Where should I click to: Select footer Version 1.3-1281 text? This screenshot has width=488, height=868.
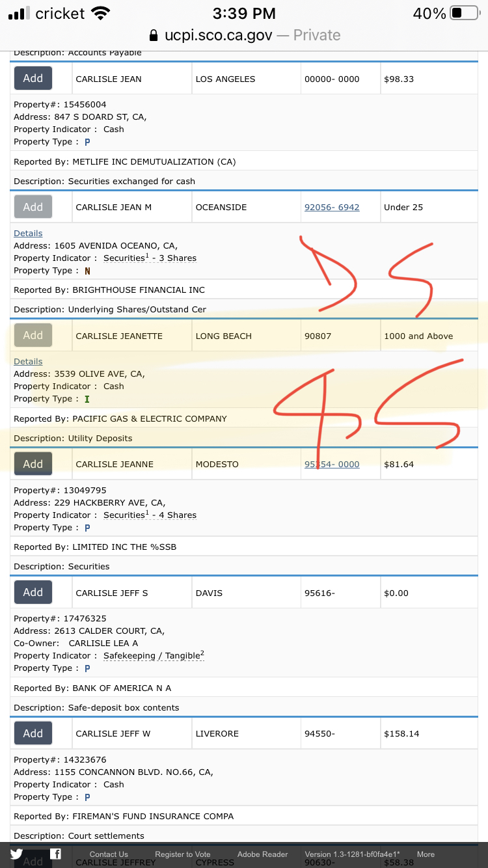353,854
